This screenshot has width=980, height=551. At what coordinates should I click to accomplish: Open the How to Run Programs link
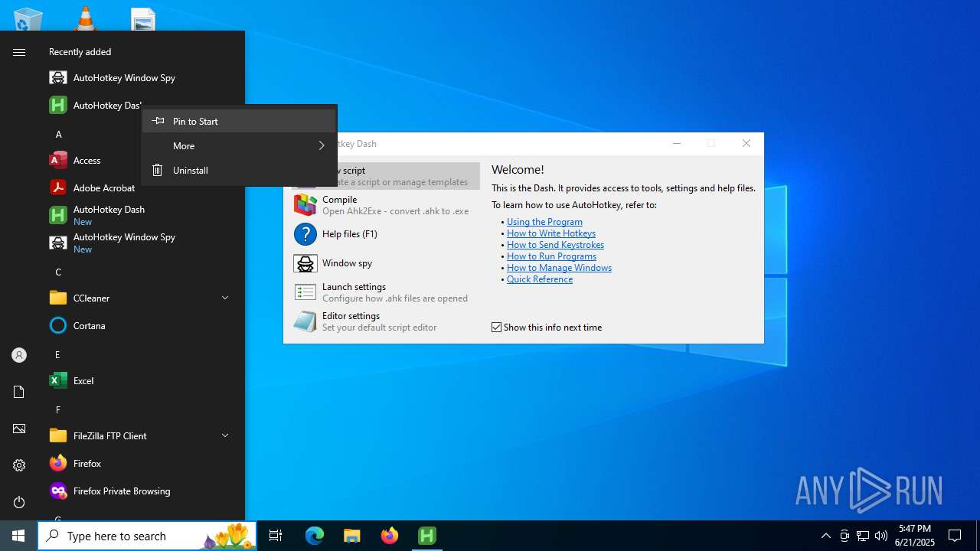pyautogui.click(x=551, y=256)
